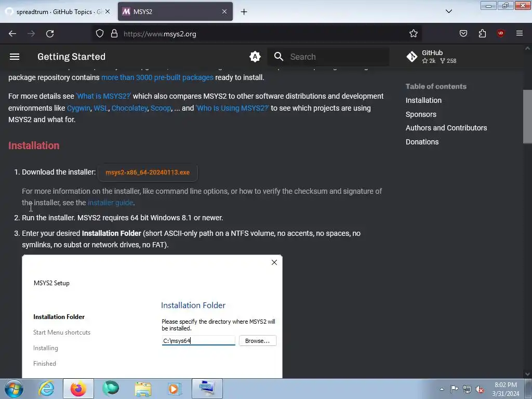Select Firefox in the taskbar
Viewport: 532px width, 399px height.
[x=78, y=389]
